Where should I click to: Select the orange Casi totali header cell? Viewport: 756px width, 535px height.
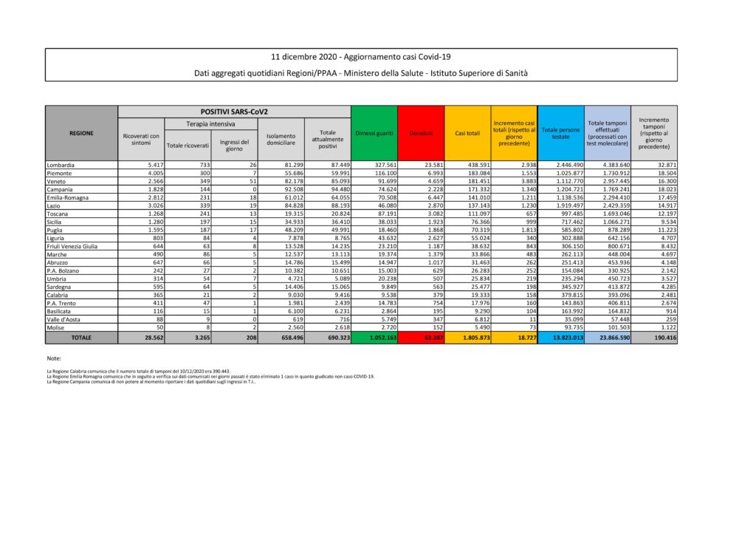click(467, 133)
